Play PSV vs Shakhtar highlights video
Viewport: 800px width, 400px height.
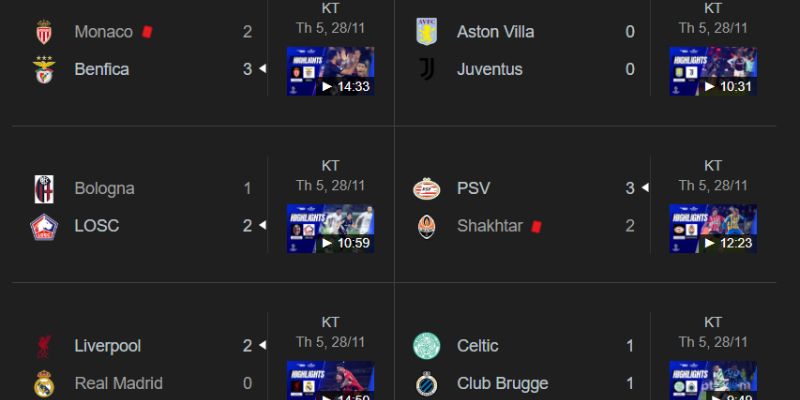coord(713,229)
